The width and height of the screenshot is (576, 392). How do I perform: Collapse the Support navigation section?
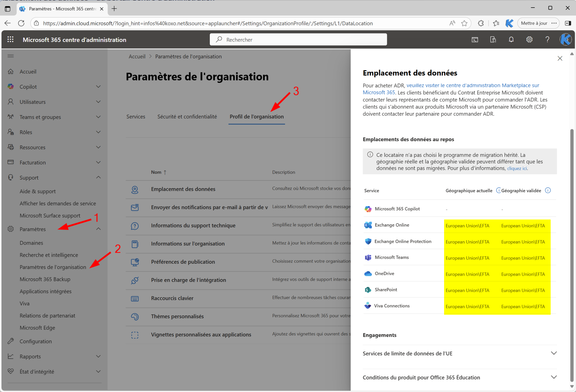tap(98, 177)
